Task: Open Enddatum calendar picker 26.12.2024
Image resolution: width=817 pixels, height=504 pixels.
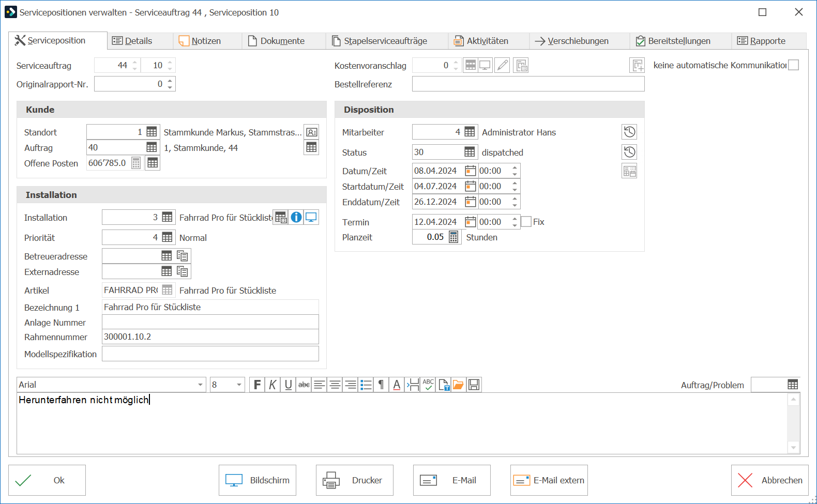Action: point(470,202)
